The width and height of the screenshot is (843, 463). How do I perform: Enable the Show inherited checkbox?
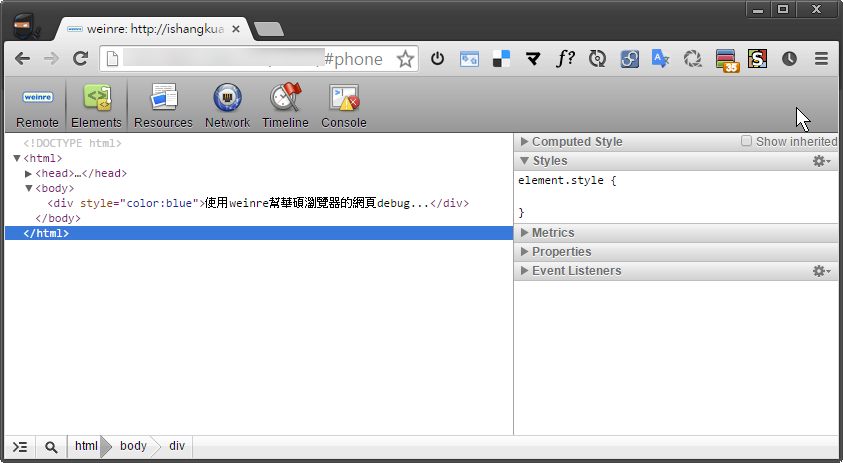[x=746, y=142]
